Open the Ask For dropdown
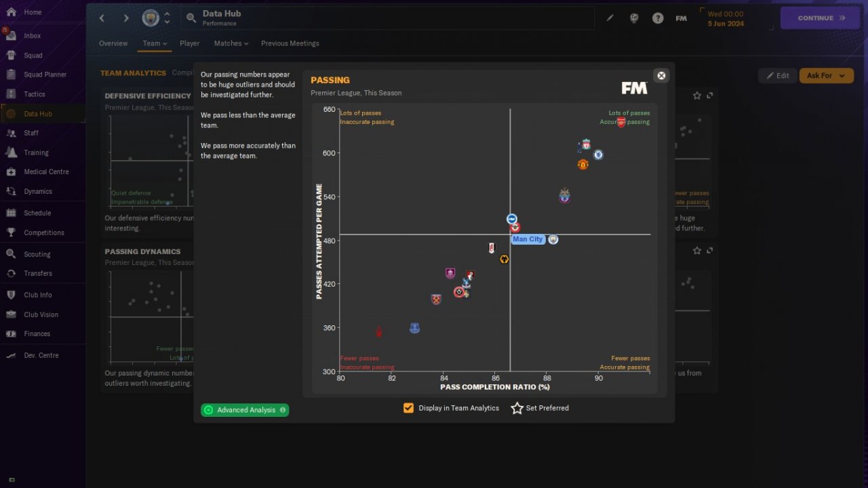This screenshot has height=488, width=868. tap(827, 75)
